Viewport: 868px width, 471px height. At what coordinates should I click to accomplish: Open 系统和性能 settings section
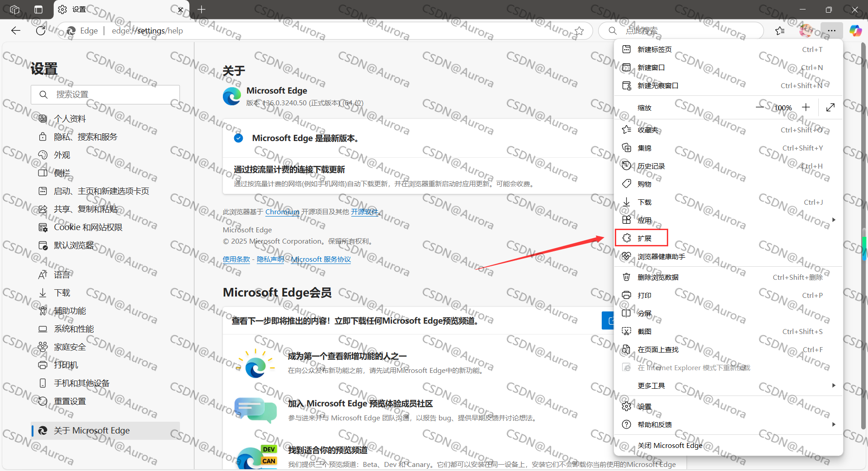click(105, 329)
